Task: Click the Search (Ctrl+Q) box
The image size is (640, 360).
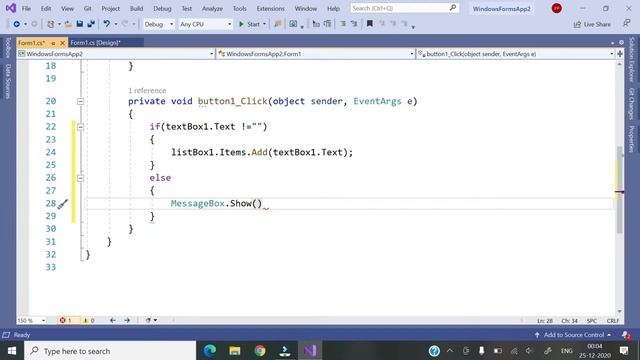Action: [404, 8]
